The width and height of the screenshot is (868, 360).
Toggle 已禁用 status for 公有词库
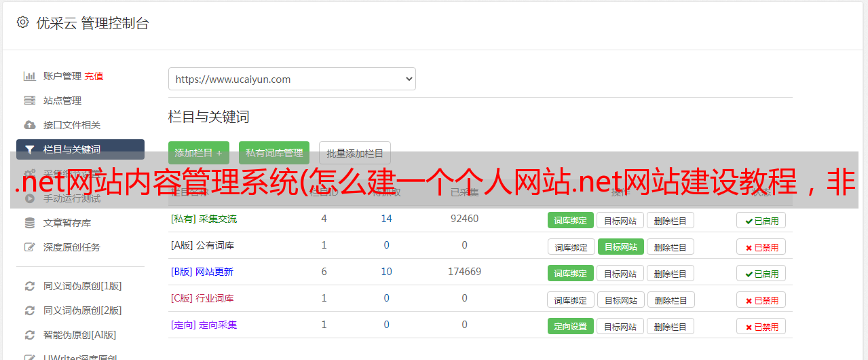point(761,247)
